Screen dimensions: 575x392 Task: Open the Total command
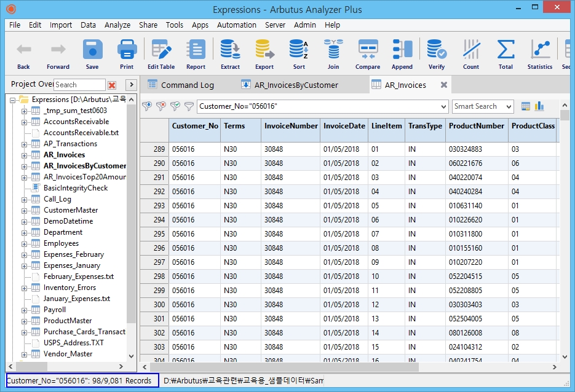pyautogui.click(x=506, y=53)
